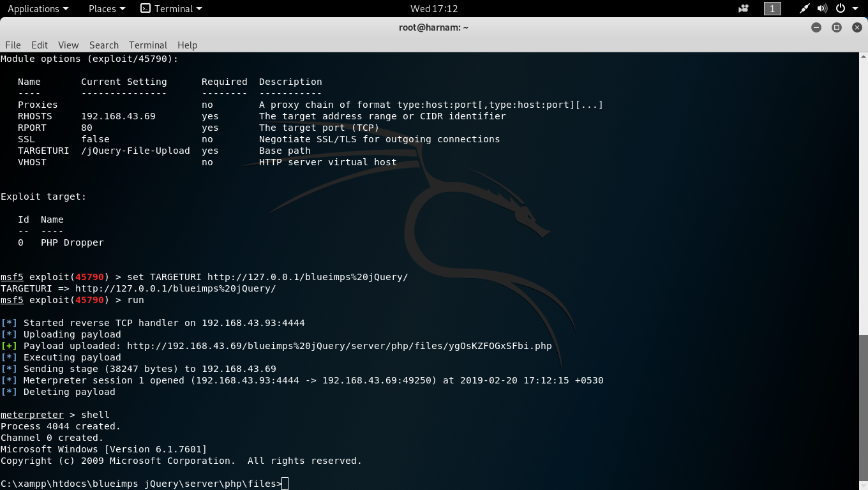The image size is (868, 490).
Task: Minimize the root@harnam terminal window
Action: pos(816,27)
